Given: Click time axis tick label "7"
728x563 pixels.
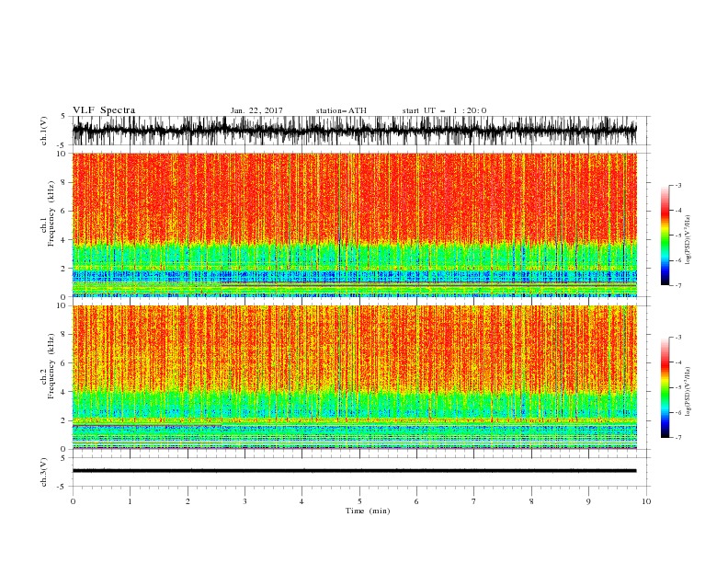Looking at the screenshot, I should click(474, 501).
